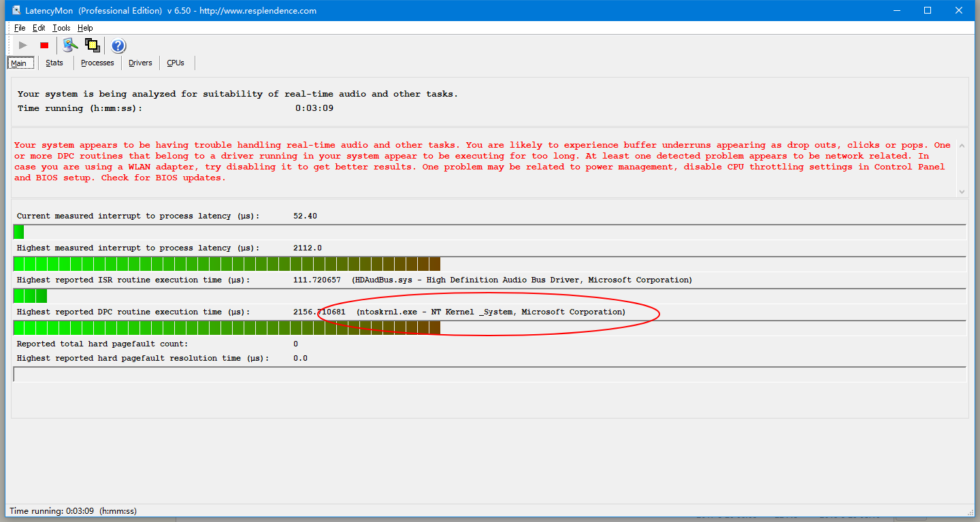Screen dimensions: 980x522
Task: Switch to the CPUs tab
Action: click(176, 63)
